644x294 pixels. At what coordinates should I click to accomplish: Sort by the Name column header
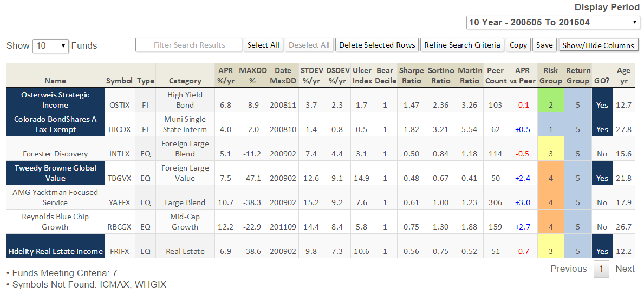click(x=55, y=81)
